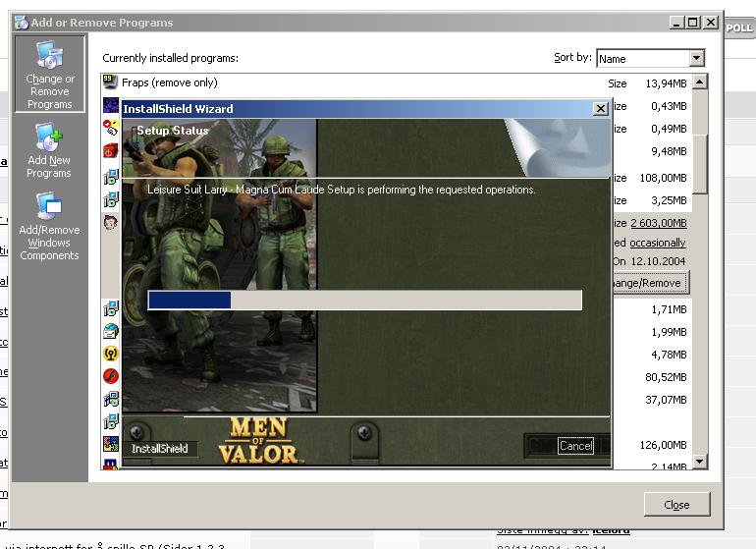This screenshot has width=756, height=549.
Task: Click the Leisure Suit Larry setup message
Action: tap(342, 190)
